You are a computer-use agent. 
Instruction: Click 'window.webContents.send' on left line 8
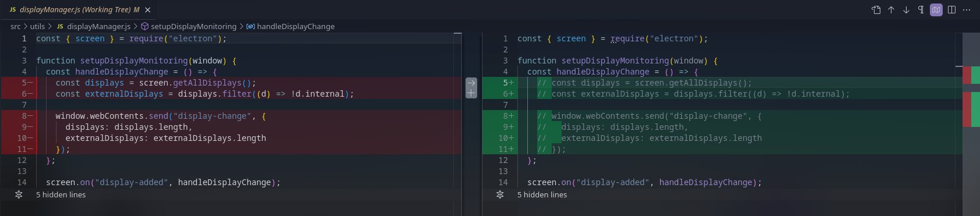click(x=112, y=116)
